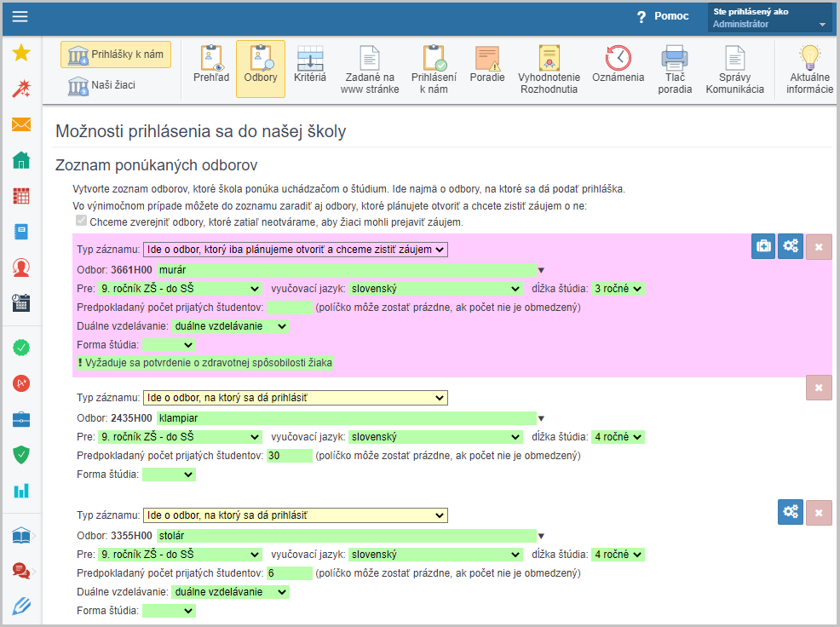The image size is (840, 627).
Task: Open Zadané na www stránke
Action: [370, 70]
